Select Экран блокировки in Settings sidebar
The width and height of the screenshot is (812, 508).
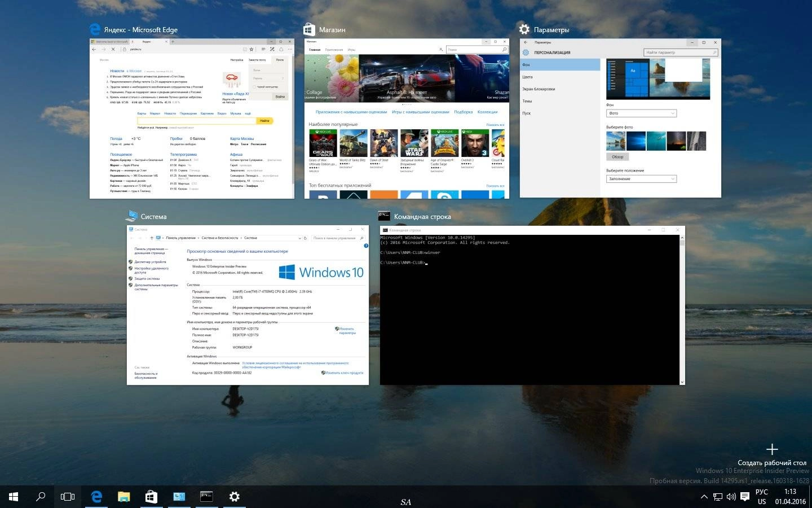(x=560, y=89)
